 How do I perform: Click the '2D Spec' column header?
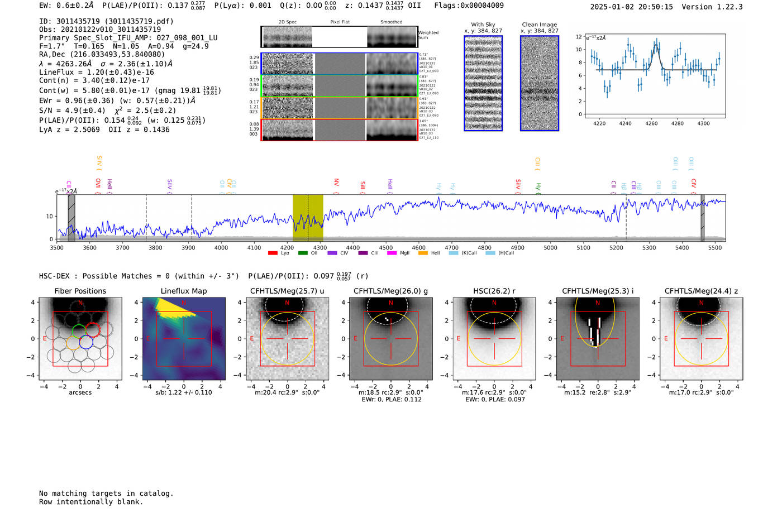[288, 22]
